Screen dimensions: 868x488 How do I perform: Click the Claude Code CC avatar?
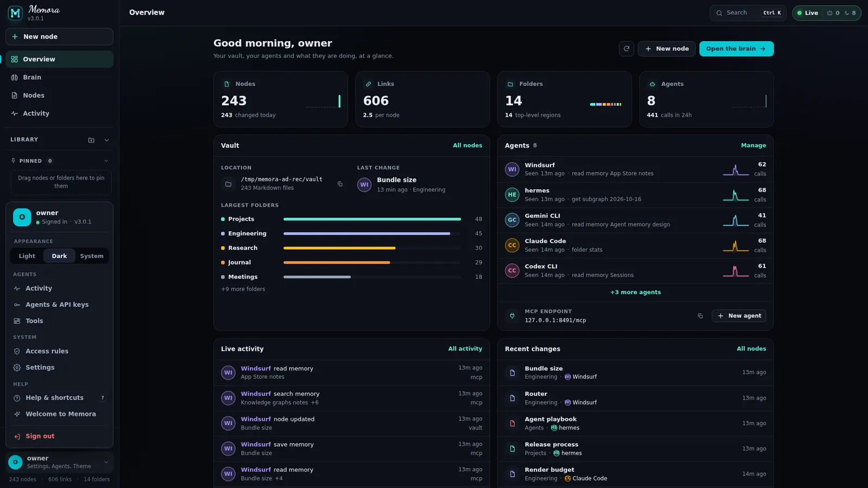[512, 245]
